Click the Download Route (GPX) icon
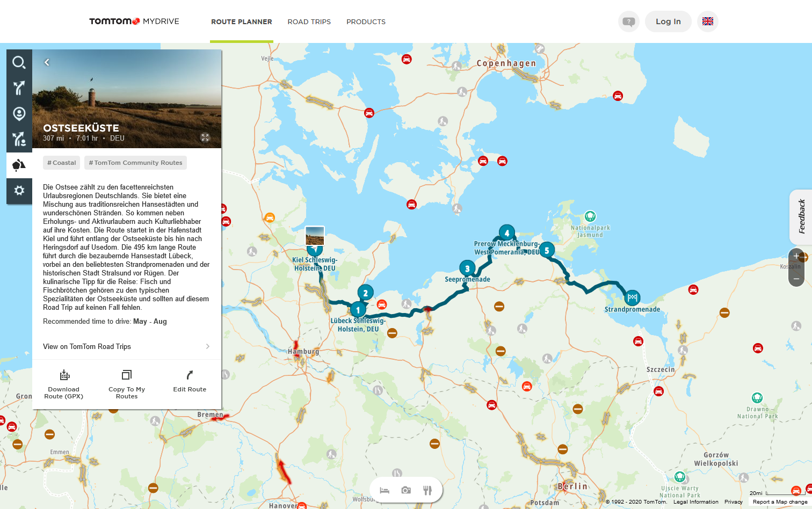 point(64,375)
